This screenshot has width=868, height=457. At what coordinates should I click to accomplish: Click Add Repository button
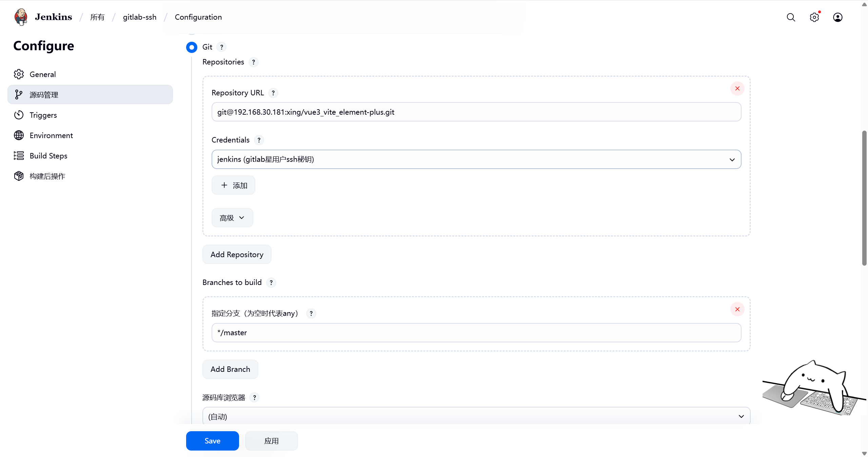237,254
